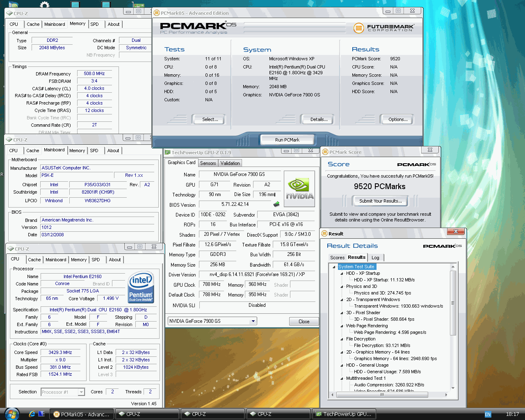
Task: Select the 'Audio Compression: 3260.922 KB/s' row
Action: [389, 385]
